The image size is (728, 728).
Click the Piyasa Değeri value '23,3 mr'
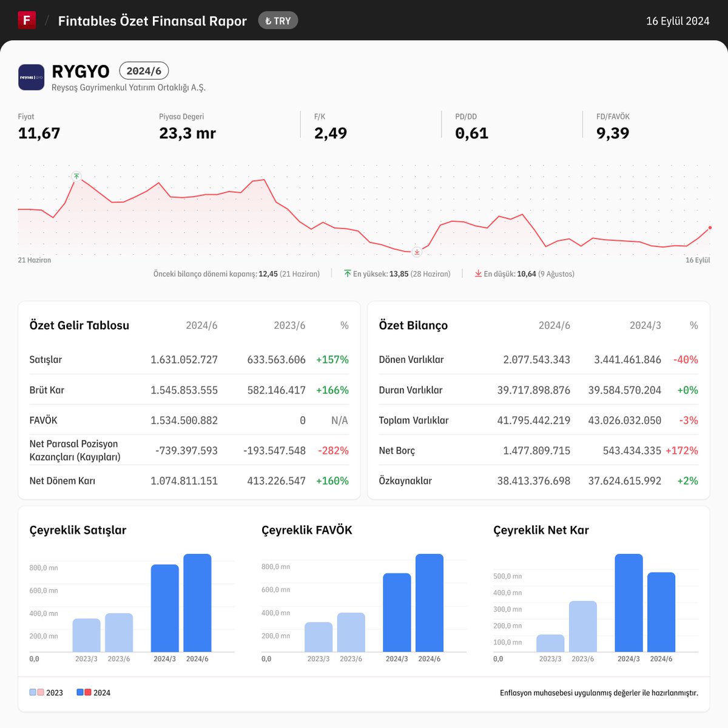(x=187, y=133)
